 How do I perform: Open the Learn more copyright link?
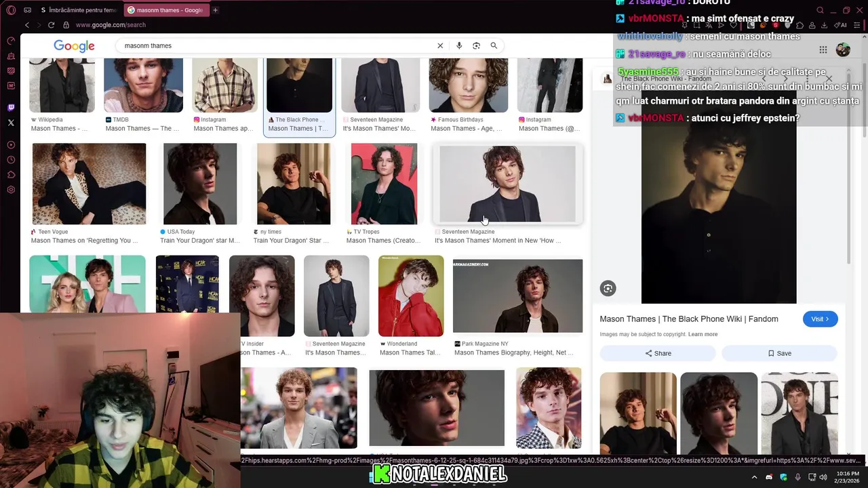[703, 334]
